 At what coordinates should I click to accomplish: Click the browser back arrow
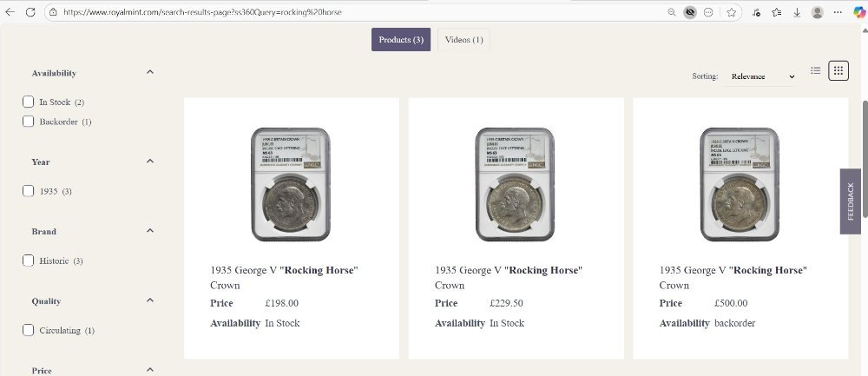click(x=10, y=12)
